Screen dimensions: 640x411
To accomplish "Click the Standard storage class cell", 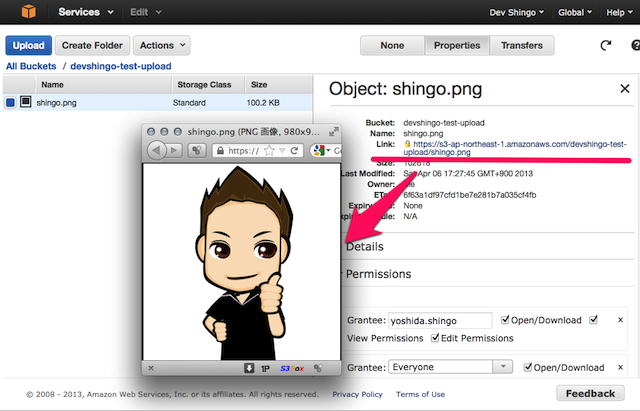I will pyautogui.click(x=189, y=103).
